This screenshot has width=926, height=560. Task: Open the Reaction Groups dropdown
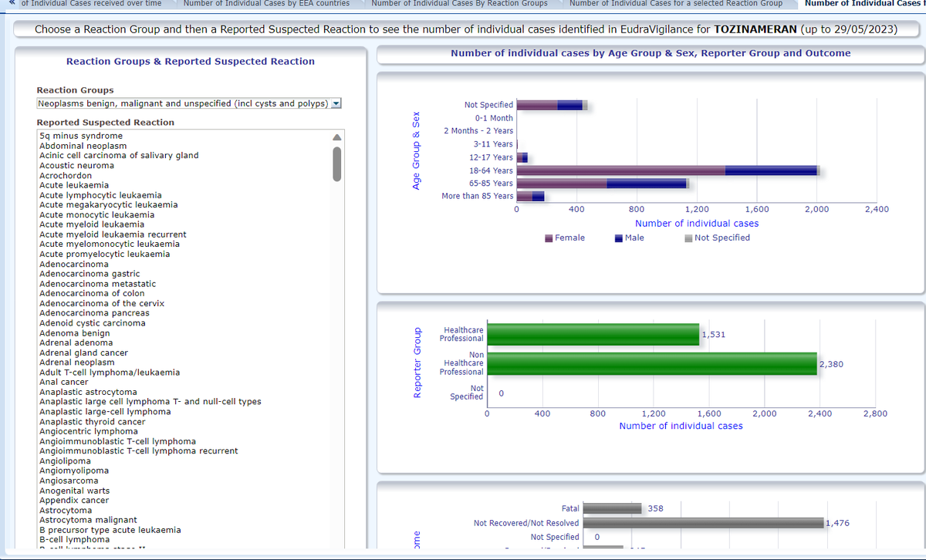(184, 104)
